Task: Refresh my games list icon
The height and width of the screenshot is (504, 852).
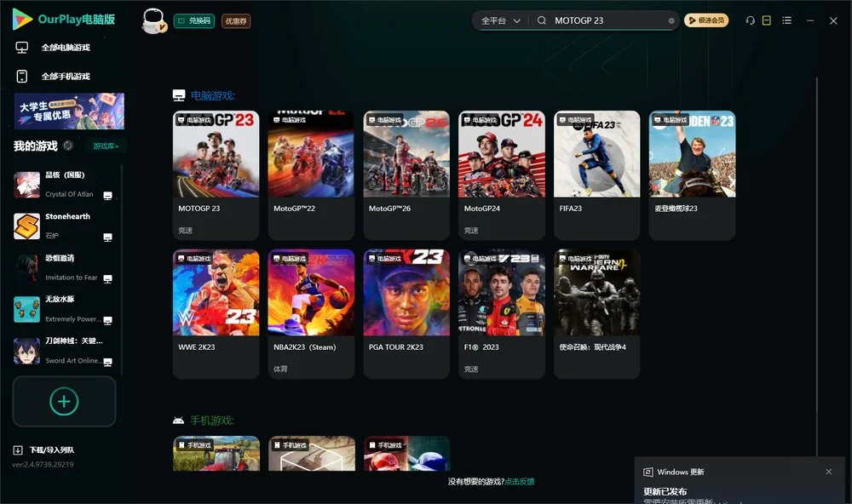Action: click(68, 146)
